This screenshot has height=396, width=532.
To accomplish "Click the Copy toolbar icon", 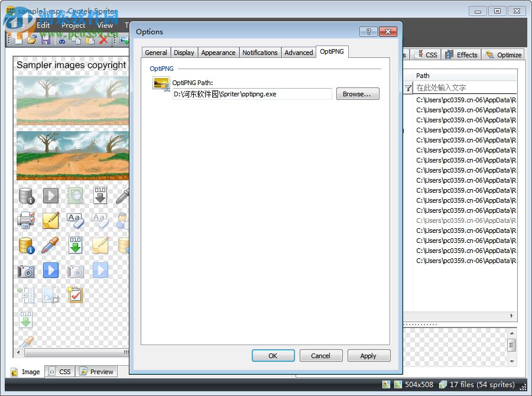I will (76, 40).
